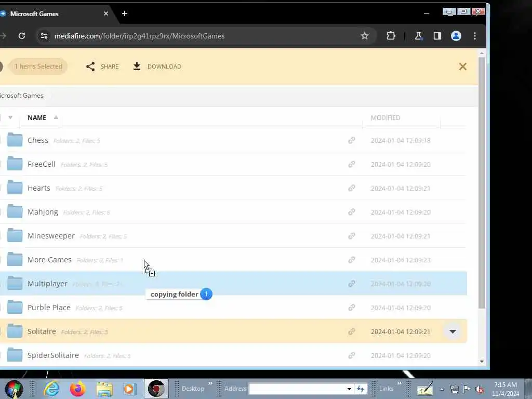Click the SHARE button
532x399 pixels.
102,66
